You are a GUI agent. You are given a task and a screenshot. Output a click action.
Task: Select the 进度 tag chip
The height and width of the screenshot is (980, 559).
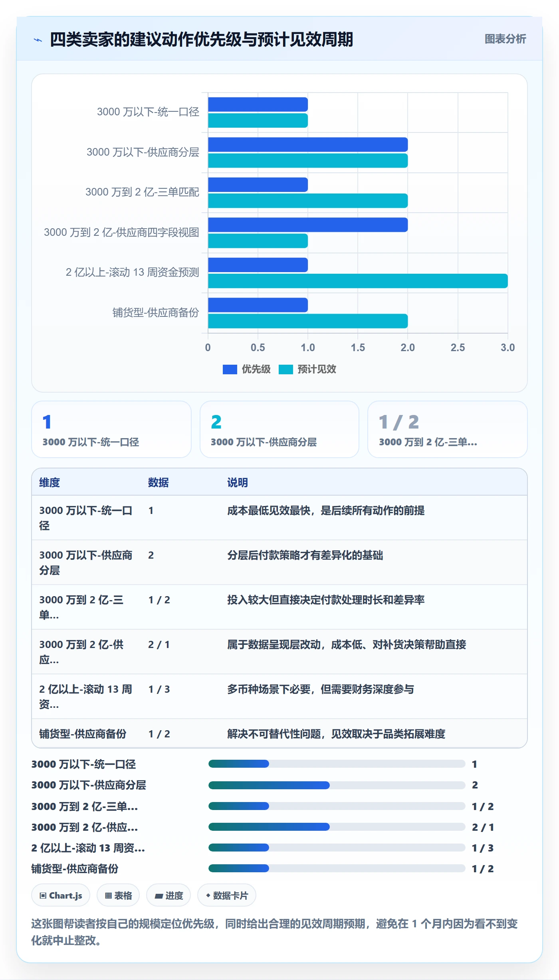click(x=168, y=895)
